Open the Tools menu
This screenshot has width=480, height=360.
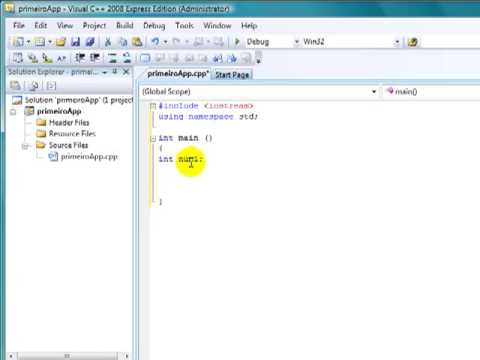[184, 25]
